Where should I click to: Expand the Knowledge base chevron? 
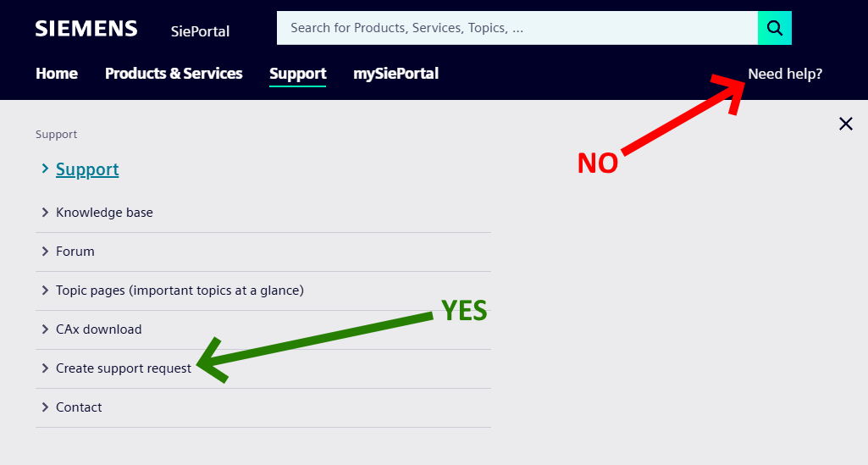coord(45,213)
